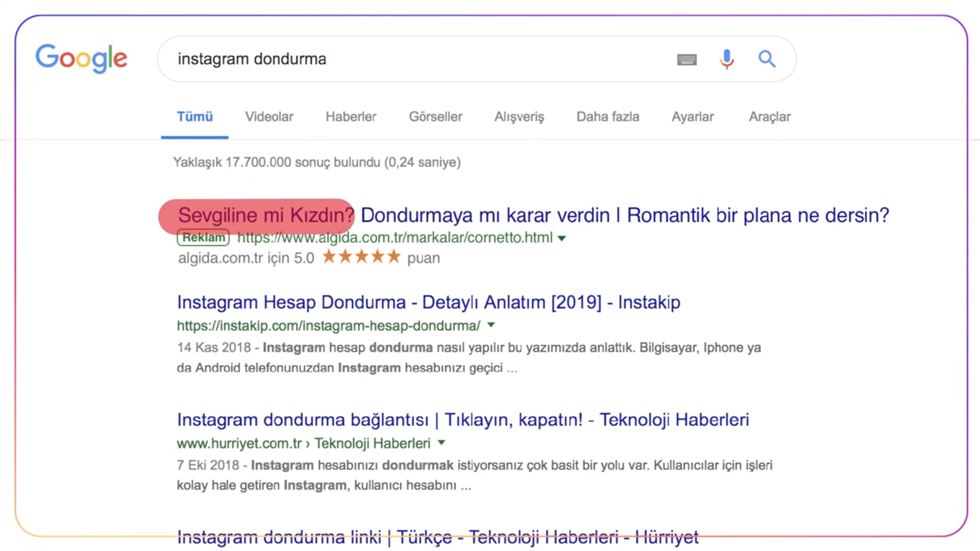Expand arrow next to instakip.com URL

tap(491, 325)
